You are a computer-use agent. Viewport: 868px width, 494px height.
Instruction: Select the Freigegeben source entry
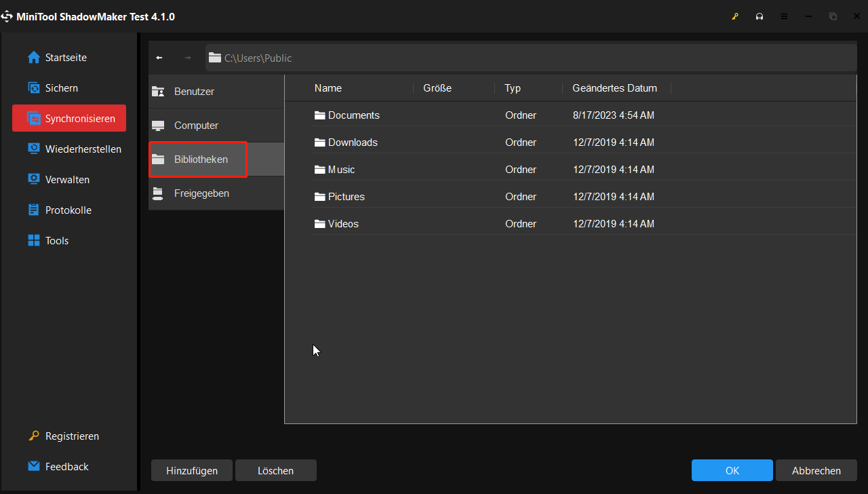pyautogui.click(x=216, y=193)
